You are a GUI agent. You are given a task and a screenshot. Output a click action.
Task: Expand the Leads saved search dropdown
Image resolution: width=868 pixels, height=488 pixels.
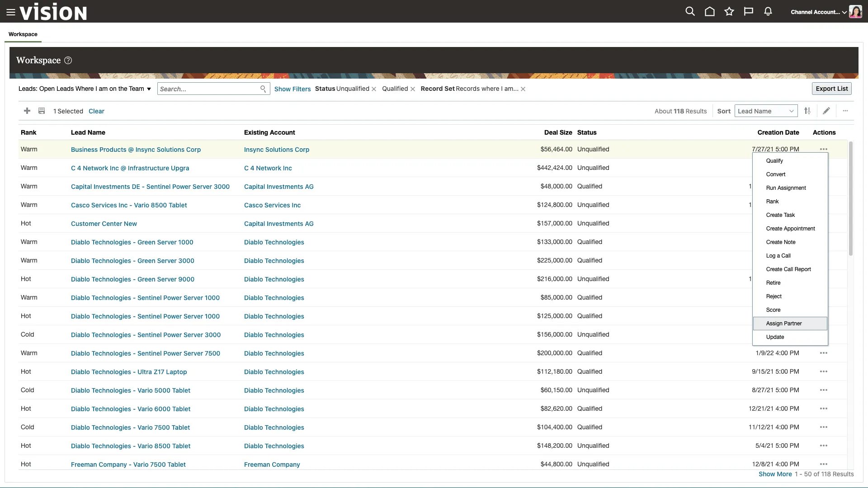[x=149, y=89]
